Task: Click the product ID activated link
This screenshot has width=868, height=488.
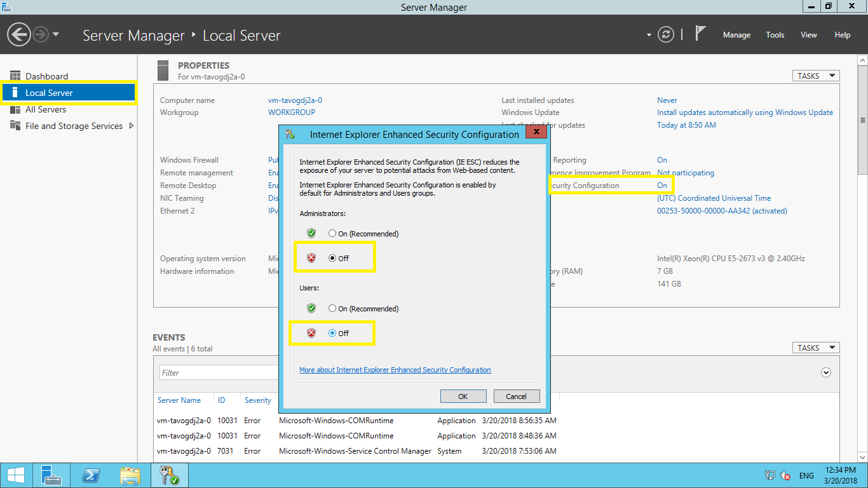Action: (722, 211)
